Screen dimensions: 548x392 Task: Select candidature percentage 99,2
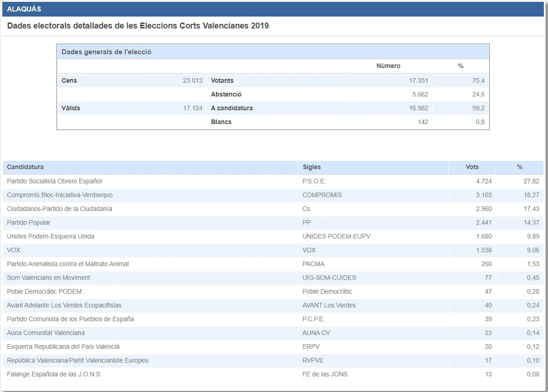tap(478, 108)
